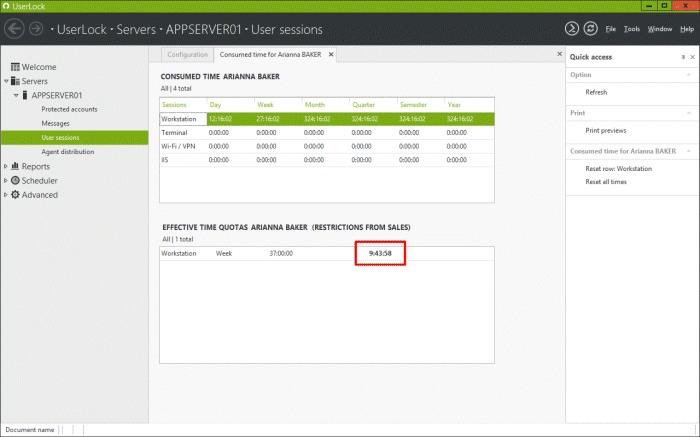Switch to the Configuration tab
Screen dimensions: 700x437
tap(187, 54)
